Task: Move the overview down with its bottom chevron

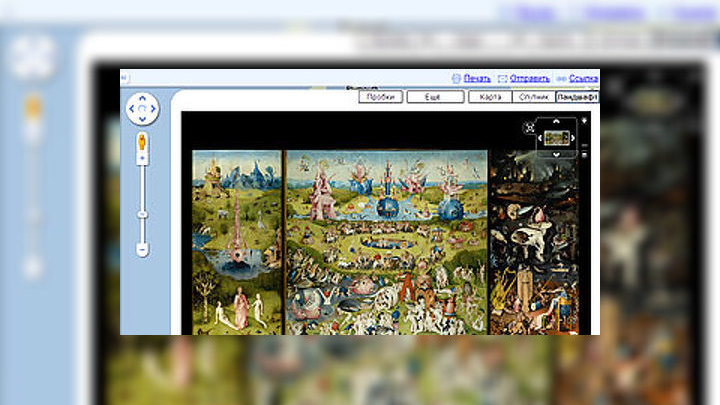Action: pos(556,155)
